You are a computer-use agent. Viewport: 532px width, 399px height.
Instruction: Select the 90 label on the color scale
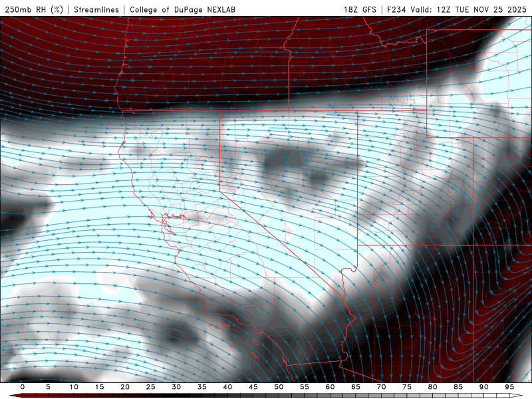(x=484, y=387)
